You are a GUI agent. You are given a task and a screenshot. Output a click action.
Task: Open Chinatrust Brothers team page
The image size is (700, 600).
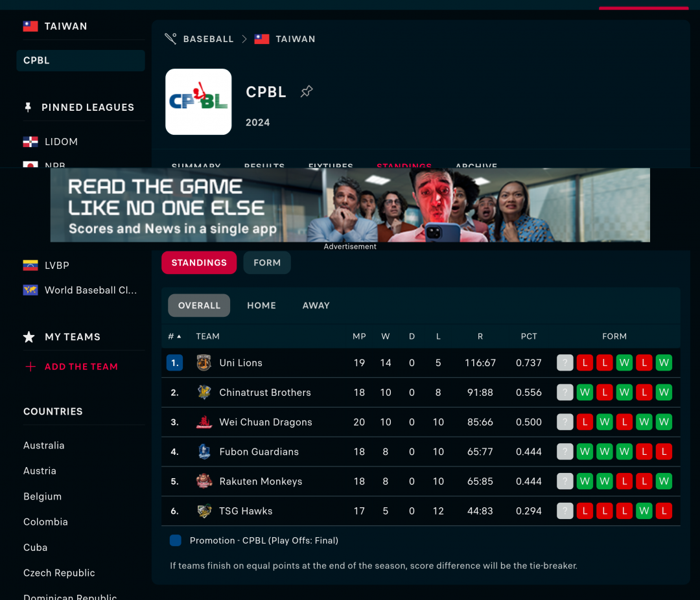[265, 393]
